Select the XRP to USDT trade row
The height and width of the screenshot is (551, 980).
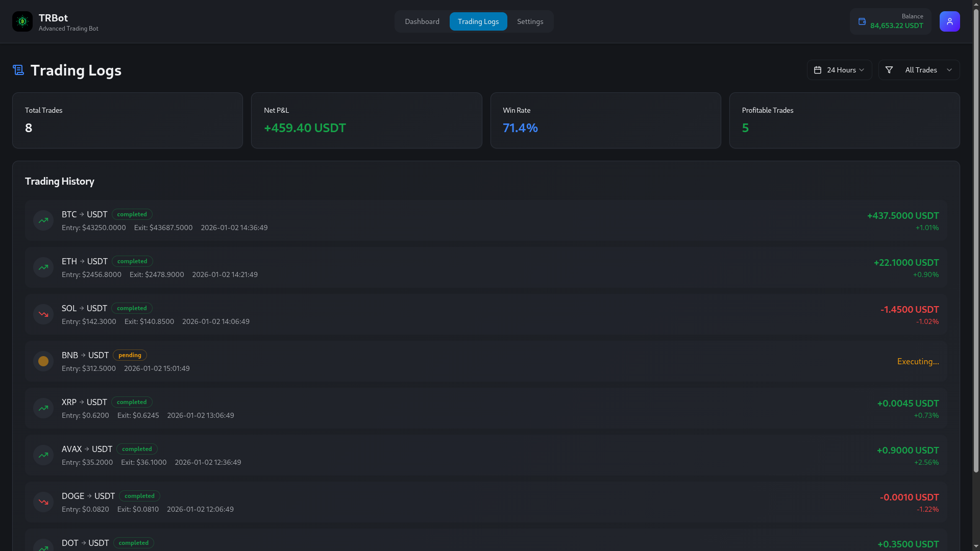click(x=485, y=408)
